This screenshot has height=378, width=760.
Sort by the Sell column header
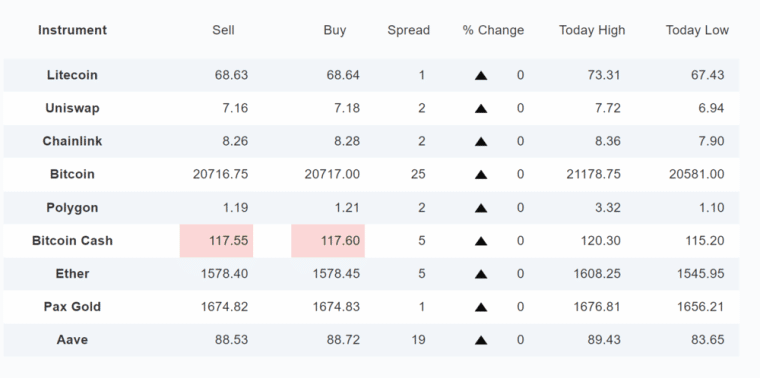(223, 30)
